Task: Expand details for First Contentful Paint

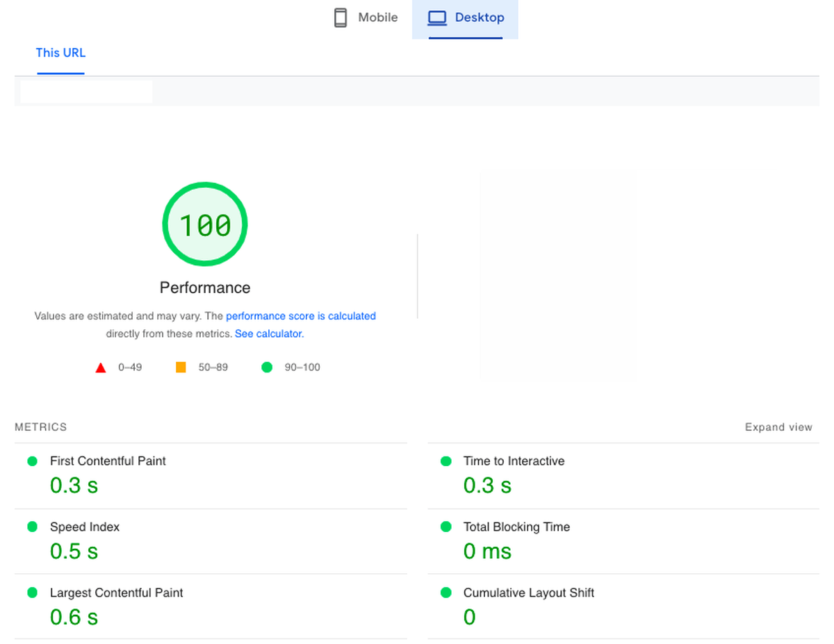Action: [x=108, y=461]
